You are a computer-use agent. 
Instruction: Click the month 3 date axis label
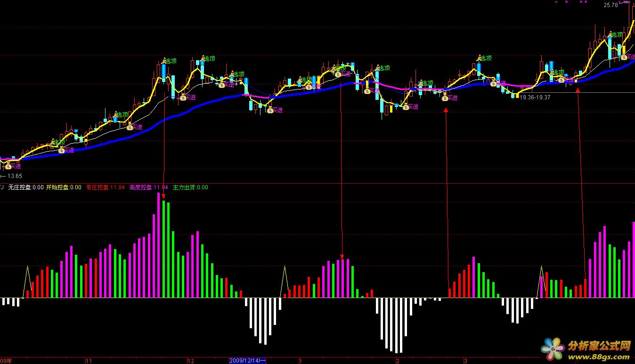click(x=465, y=361)
